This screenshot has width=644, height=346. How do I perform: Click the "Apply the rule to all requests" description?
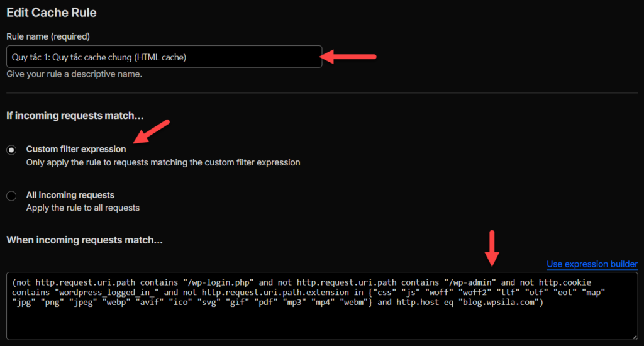[x=82, y=208]
